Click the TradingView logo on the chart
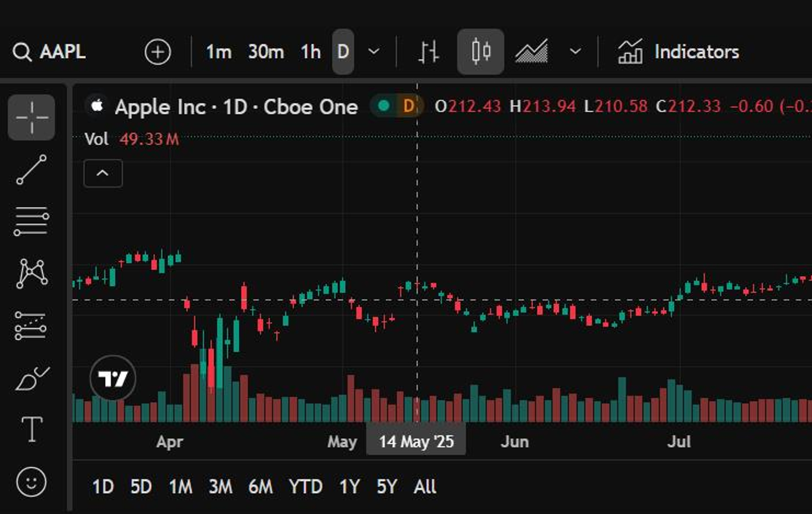Image resolution: width=812 pixels, height=514 pixels. pos(113,378)
